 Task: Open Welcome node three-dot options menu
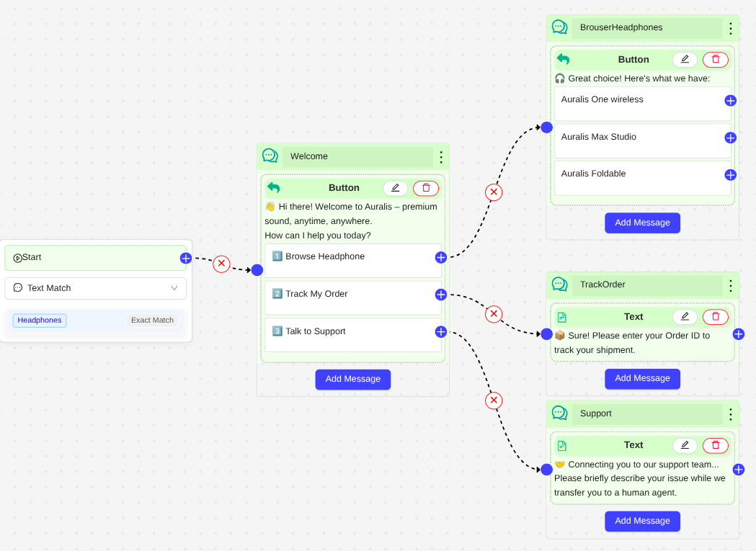click(441, 157)
